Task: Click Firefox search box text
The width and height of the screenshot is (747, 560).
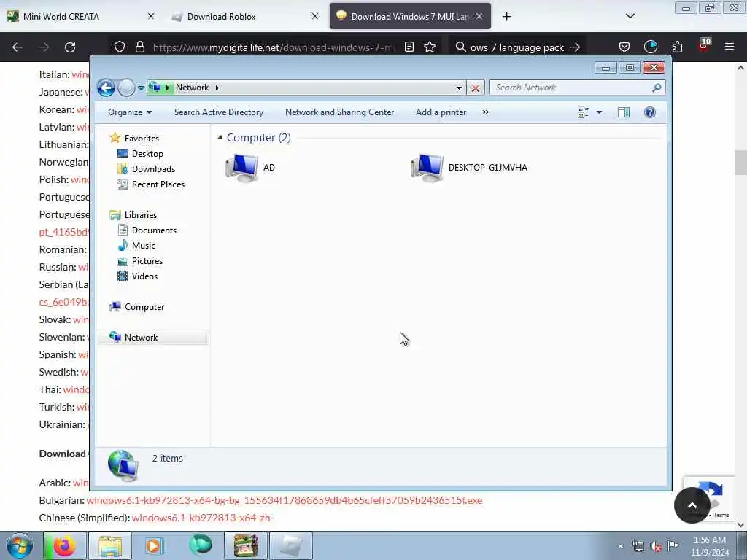Action: (x=517, y=47)
